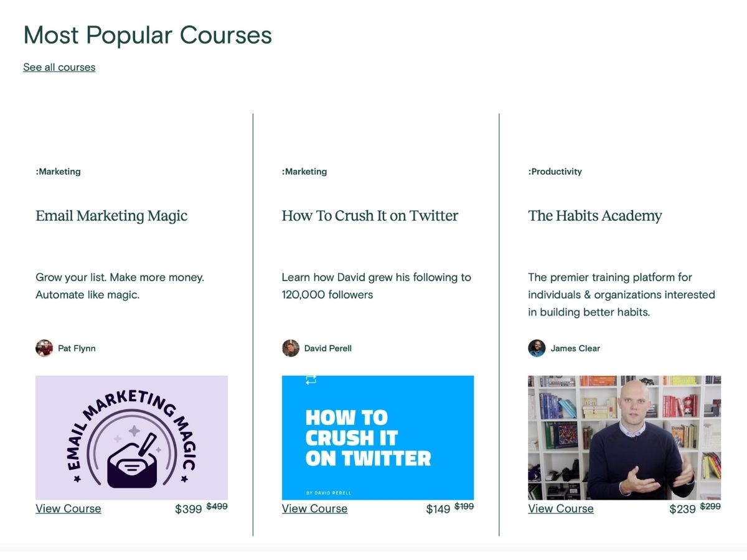Open the Email Marketing Magic title

click(x=111, y=216)
